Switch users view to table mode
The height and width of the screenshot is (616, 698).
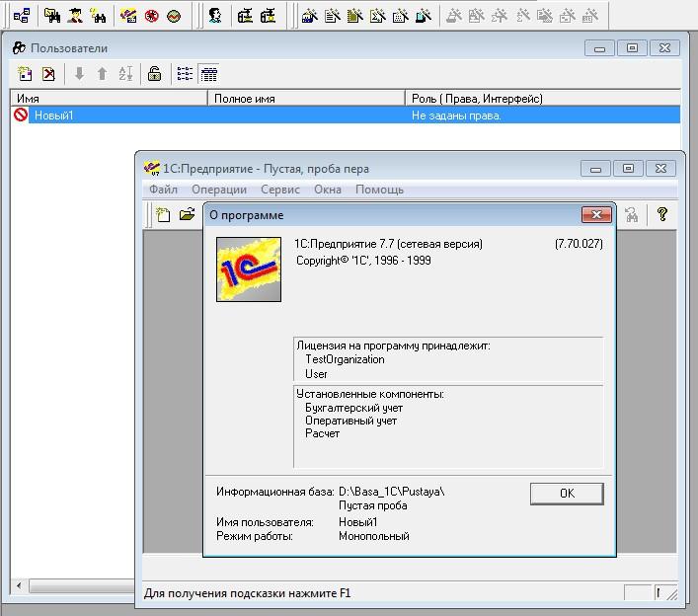[208, 74]
